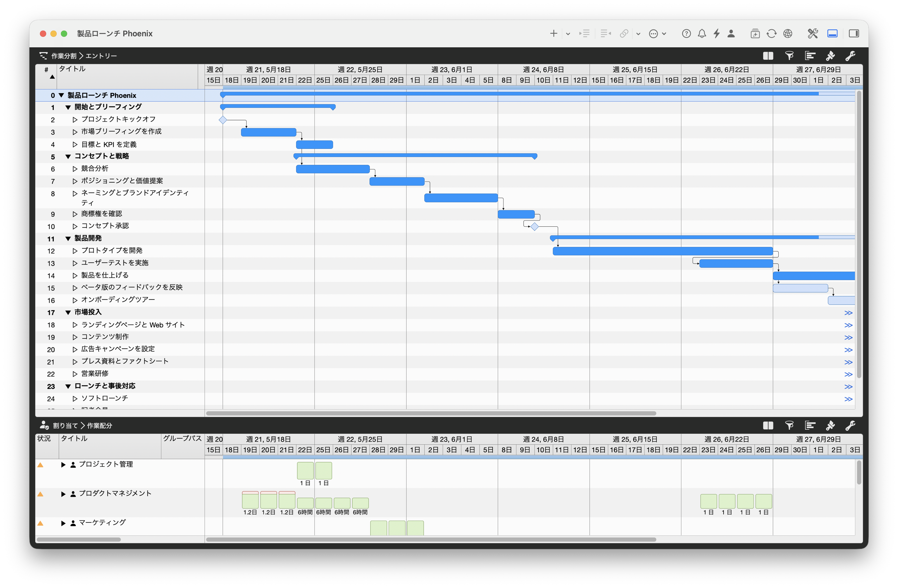Image resolution: width=898 pixels, height=588 pixels.
Task: Click the funnel filter icon in 作業分割 pane
Action: (789, 56)
